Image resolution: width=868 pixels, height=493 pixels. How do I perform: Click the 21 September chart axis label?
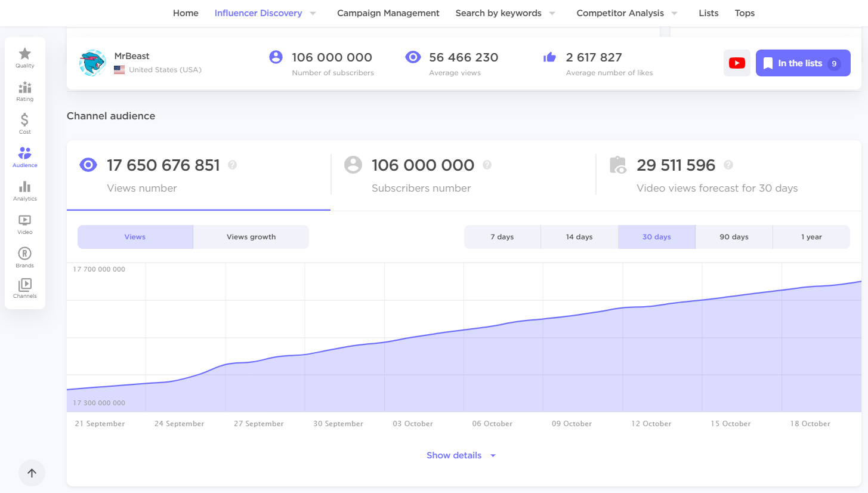[x=100, y=424]
